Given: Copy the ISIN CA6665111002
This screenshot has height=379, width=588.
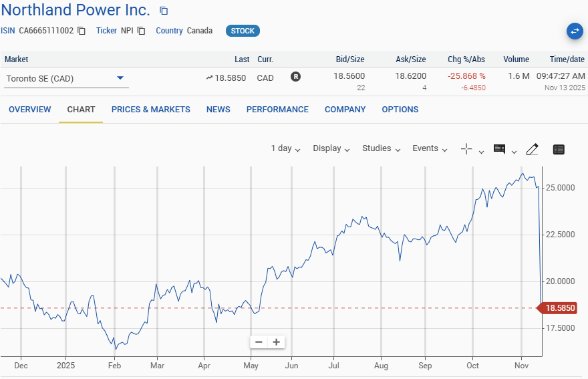Looking at the screenshot, I should (82, 31).
